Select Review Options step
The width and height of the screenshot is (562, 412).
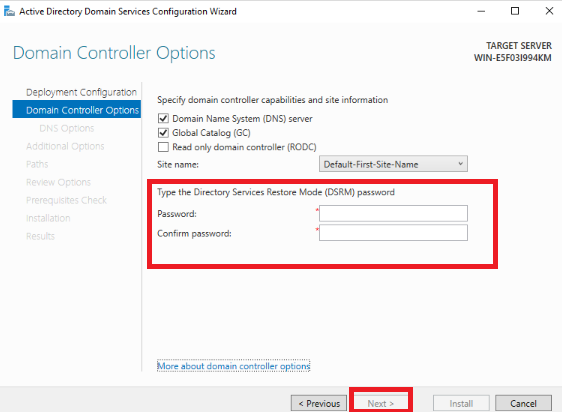click(x=58, y=182)
